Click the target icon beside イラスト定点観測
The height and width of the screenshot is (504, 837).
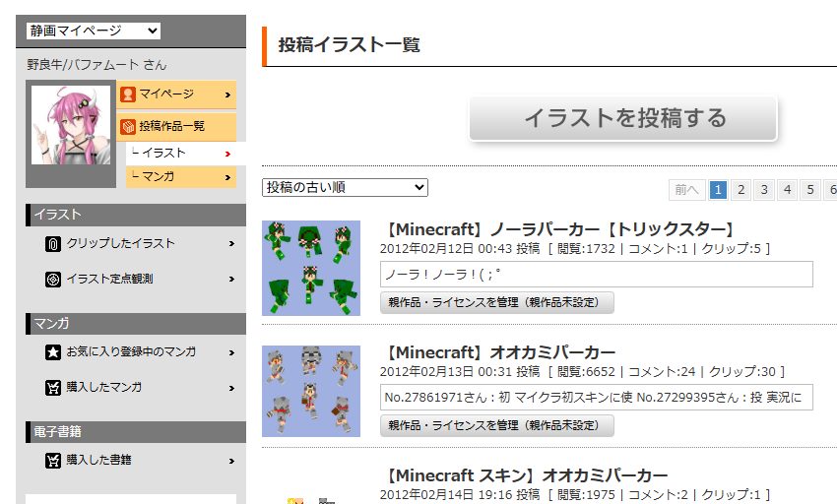click(x=53, y=280)
